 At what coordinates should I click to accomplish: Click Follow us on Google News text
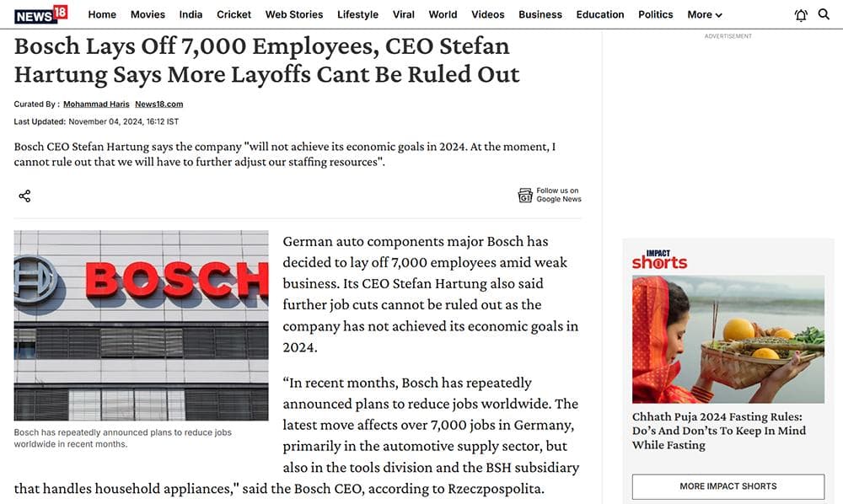tap(558, 196)
